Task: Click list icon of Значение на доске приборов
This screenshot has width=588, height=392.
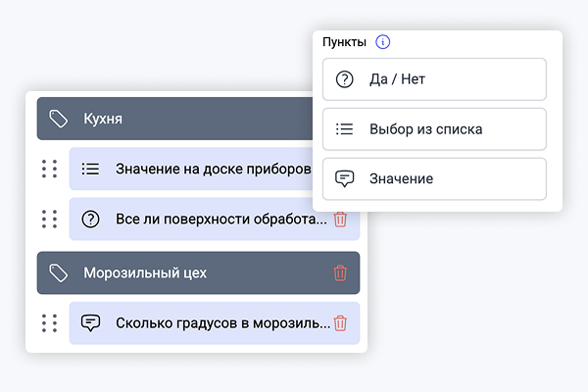Action: tap(90, 169)
